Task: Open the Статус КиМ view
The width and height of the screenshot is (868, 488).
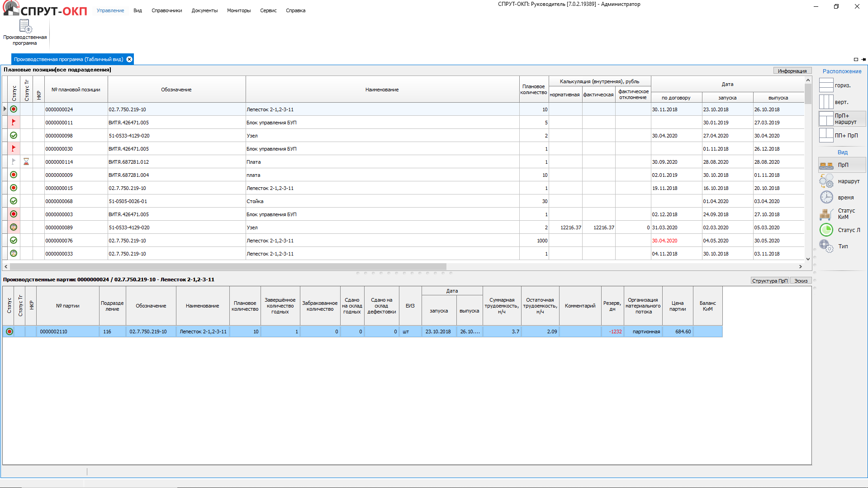Action: (826, 214)
